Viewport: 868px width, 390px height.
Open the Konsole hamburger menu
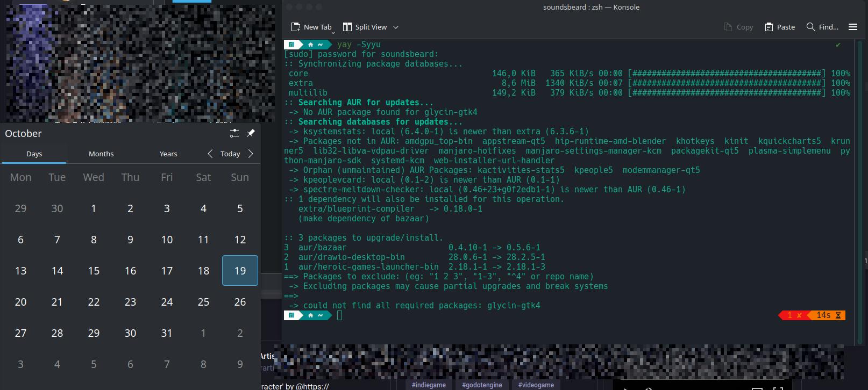[x=853, y=27]
